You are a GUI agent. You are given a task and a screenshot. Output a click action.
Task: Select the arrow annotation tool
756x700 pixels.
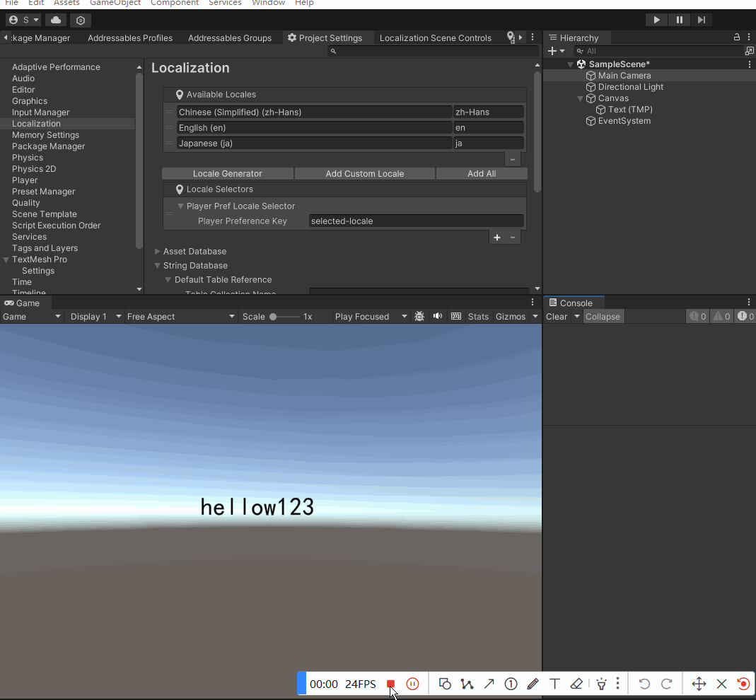tap(489, 684)
